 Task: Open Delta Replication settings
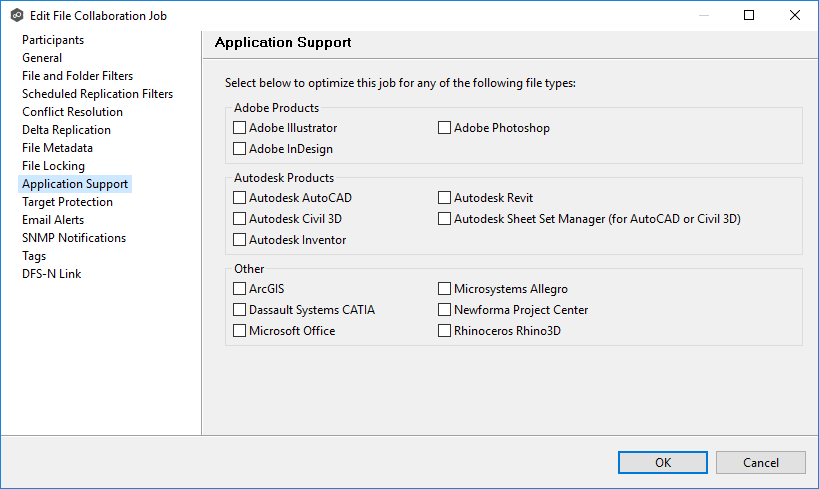[66, 130]
